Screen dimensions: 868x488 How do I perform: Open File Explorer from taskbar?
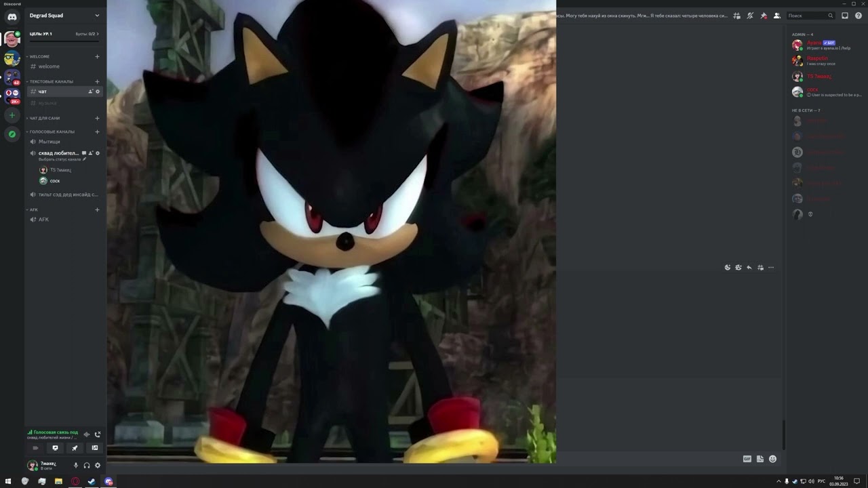coord(58,481)
